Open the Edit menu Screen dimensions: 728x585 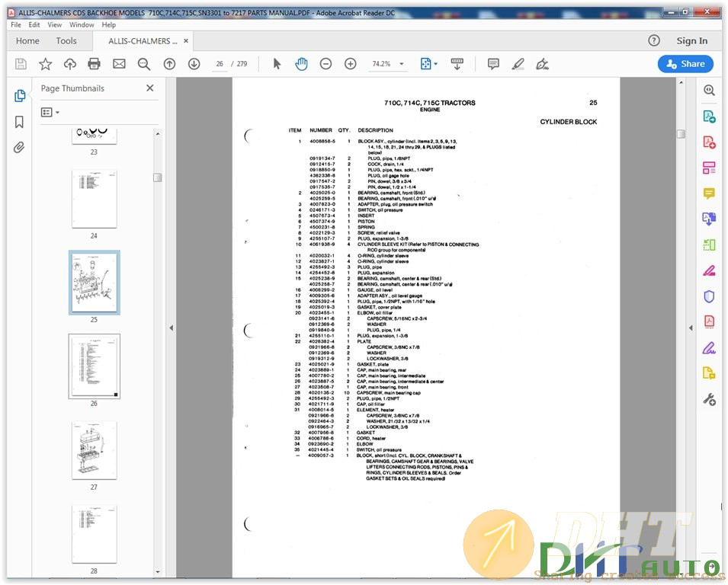[x=34, y=24]
